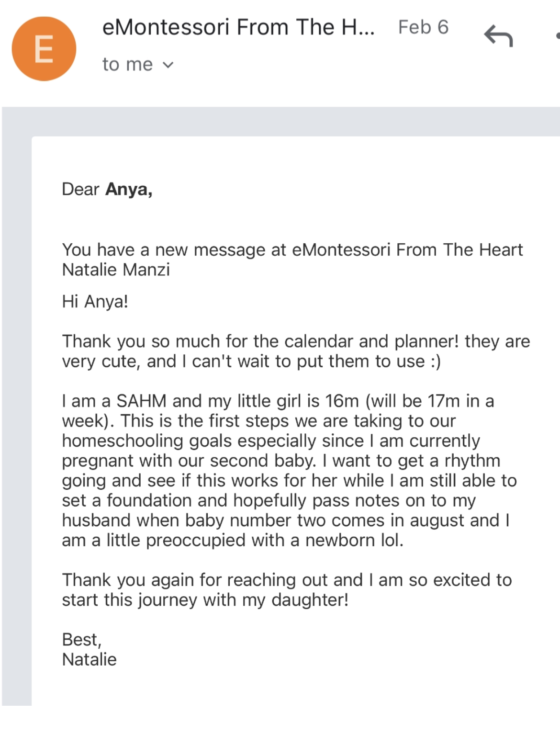Screen dimensions: 560x734
Task: Click the reply arrow icon
Action: [498, 36]
